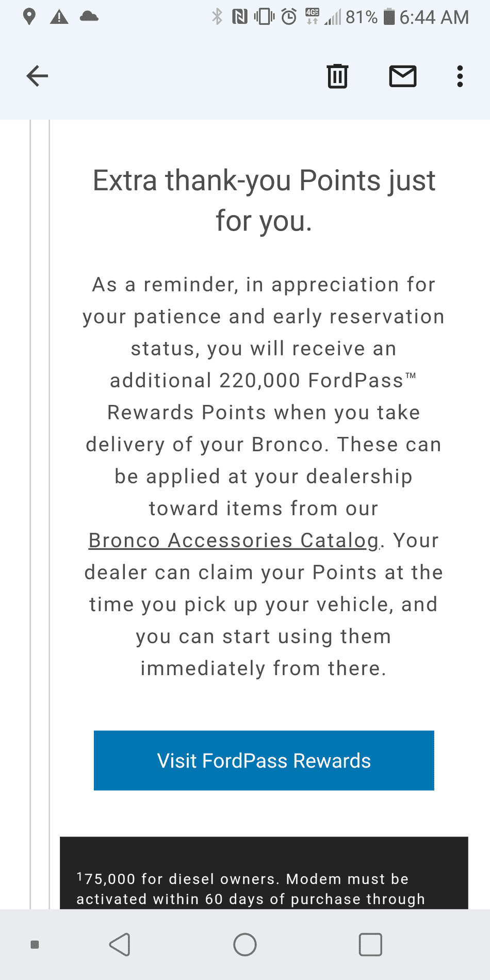Open recent apps with the square button
The height and width of the screenshot is (980, 490).
[x=370, y=944]
